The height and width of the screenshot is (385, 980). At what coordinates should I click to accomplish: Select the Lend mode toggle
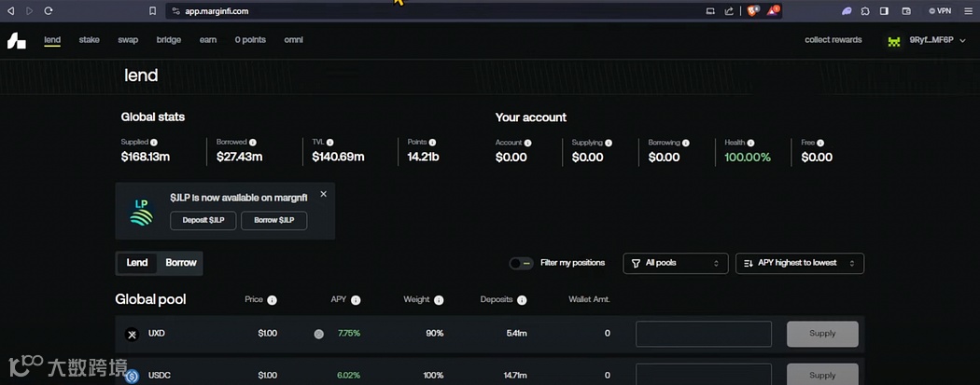(x=137, y=263)
